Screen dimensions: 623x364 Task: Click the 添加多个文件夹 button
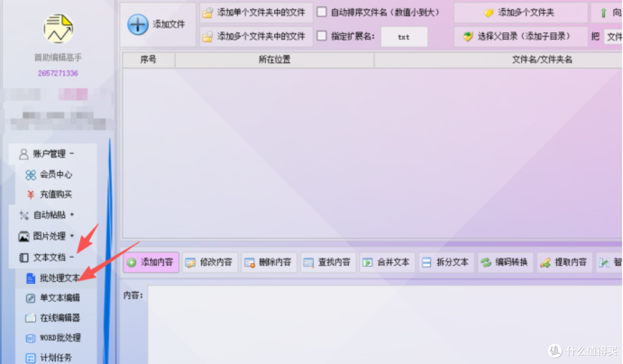(521, 13)
